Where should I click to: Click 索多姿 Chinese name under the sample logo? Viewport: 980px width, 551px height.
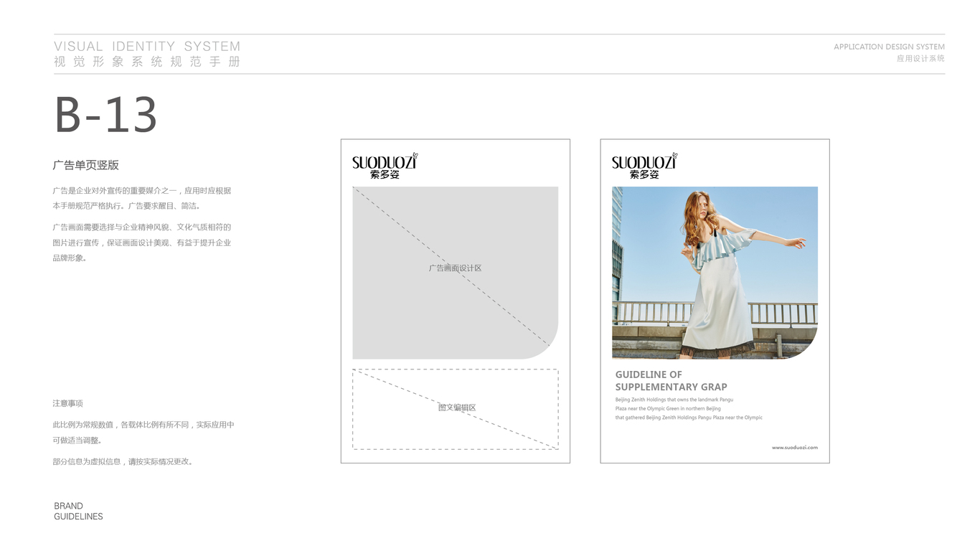pyautogui.click(x=644, y=174)
